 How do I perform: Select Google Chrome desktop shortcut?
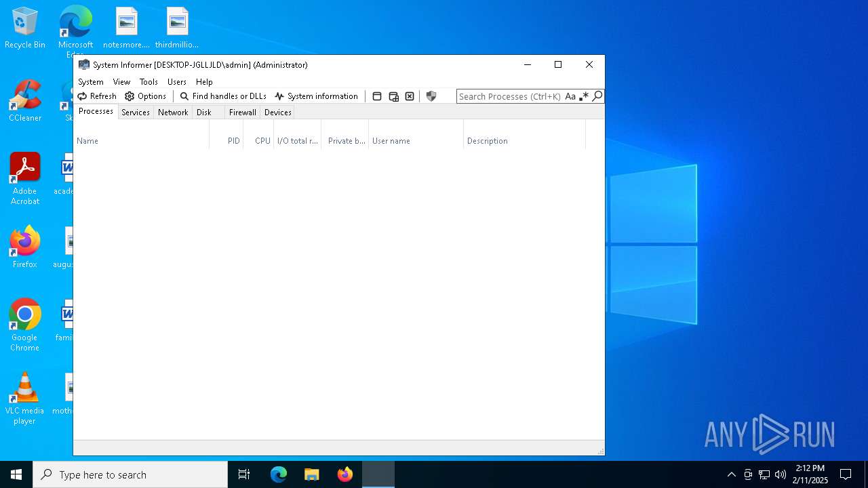tap(25, 325)
